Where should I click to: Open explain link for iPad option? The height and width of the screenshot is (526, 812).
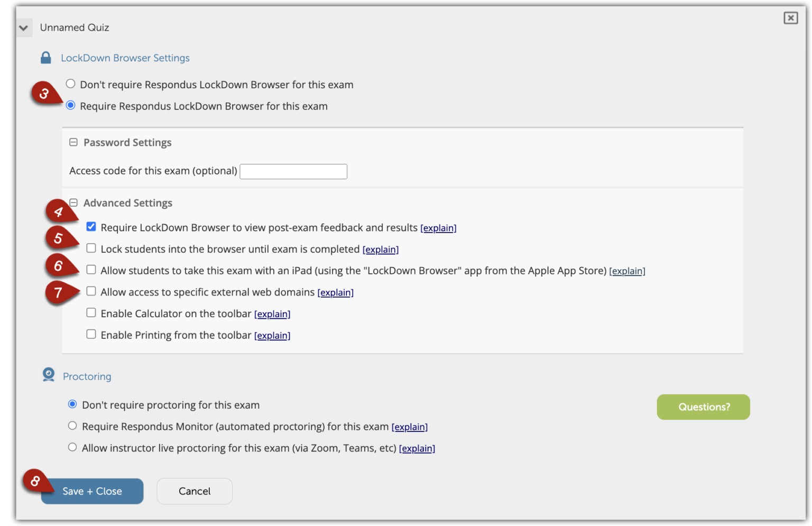tap(628, 271)
